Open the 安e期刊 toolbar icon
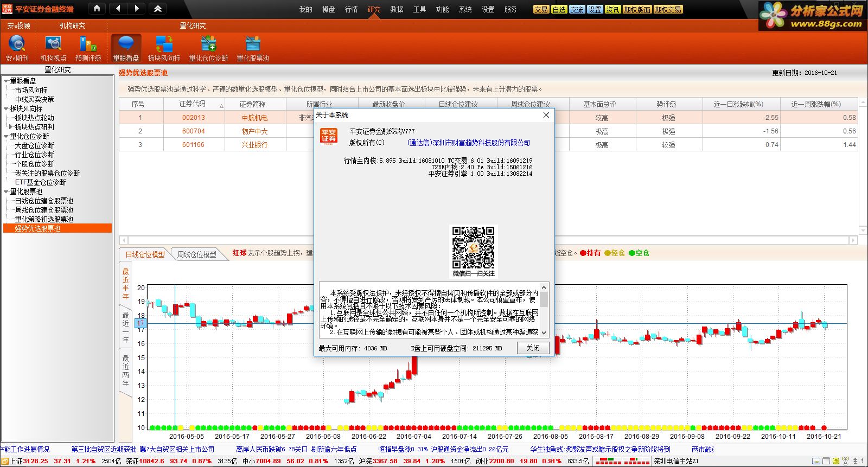Image resolution: width=868 pixels, height=467 pixels. pos(17,48)
